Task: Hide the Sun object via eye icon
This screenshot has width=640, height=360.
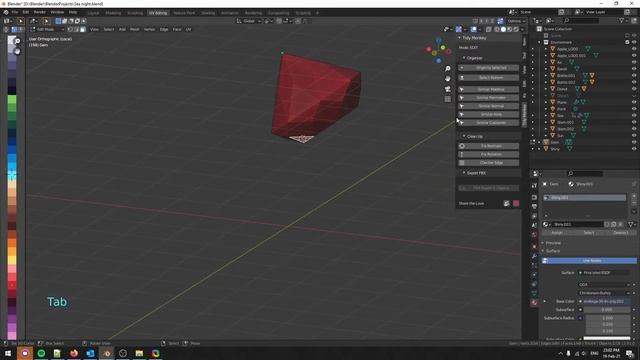Action: tap(634, 136)
